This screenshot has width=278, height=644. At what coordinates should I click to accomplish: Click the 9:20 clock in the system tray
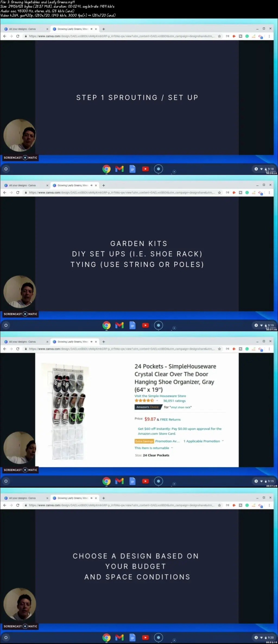click(271, 637)
